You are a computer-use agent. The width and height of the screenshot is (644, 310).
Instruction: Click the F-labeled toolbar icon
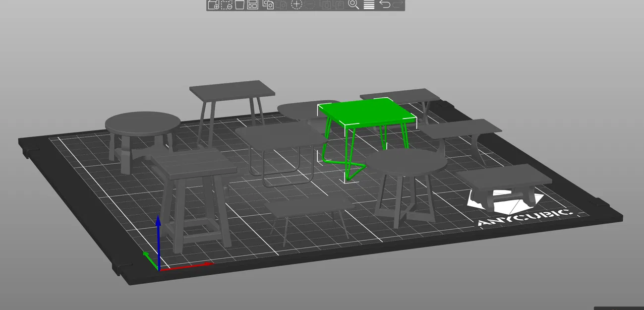pyautogui.click(x=339, y=5)
